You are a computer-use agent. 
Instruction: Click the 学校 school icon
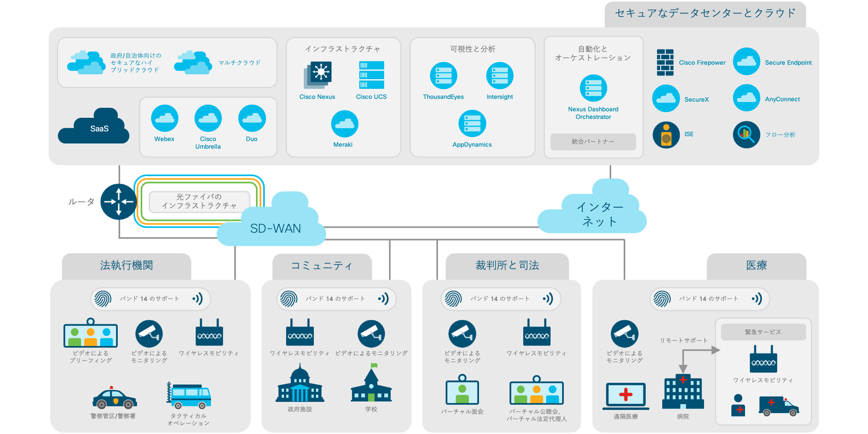click(371, 383)
